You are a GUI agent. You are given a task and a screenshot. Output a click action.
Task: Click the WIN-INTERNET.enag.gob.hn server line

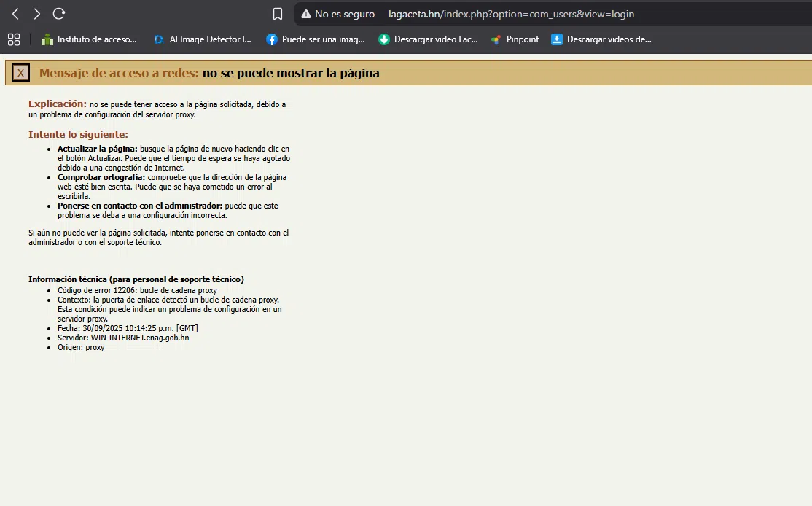tap(123, 338)
